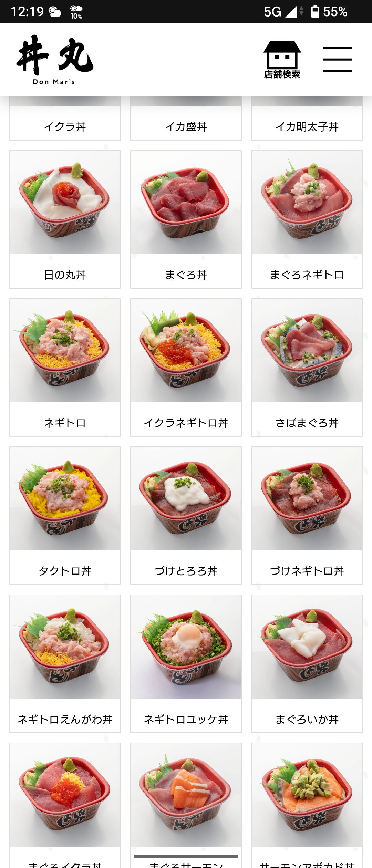View the ネギトロえんがわ丼 item
This screenshot has width=372, height=868.
(65, 664)
